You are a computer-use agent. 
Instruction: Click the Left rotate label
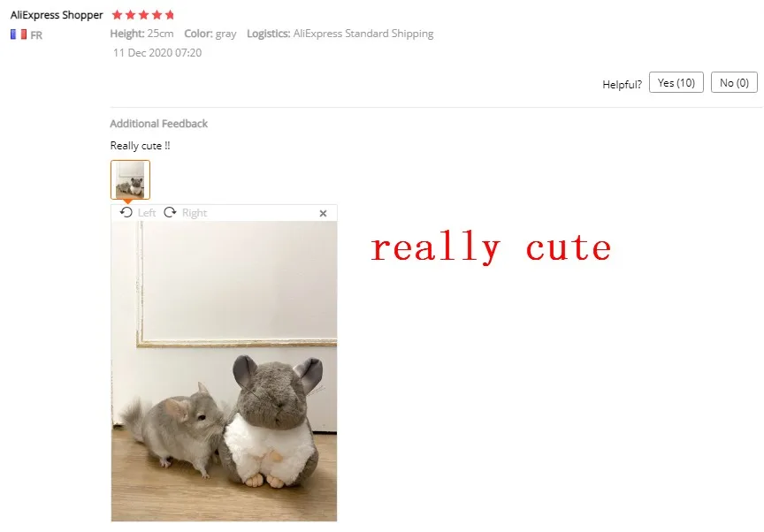click(147, 213)
